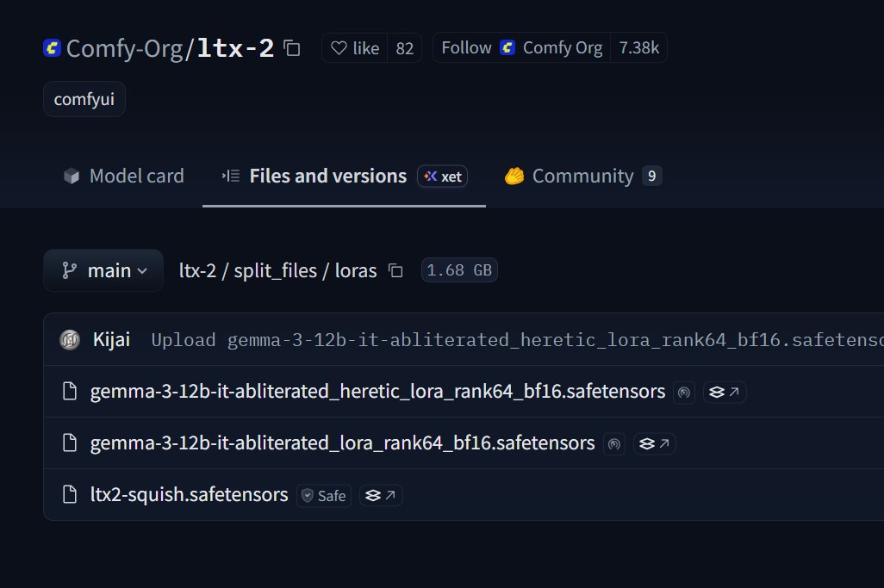Follow the Comfy Org organization
Image resolution: width=884 pixels, height=588 pixels.
click(465, 47)
